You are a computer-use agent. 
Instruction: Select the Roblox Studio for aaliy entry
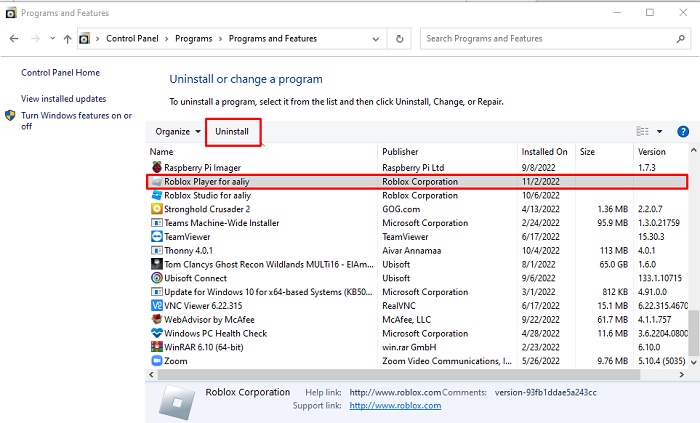[x=207, y=195]
